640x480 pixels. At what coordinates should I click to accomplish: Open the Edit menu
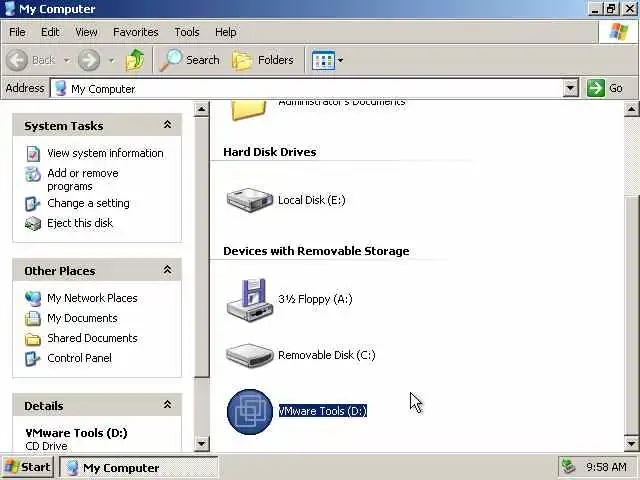50,32
